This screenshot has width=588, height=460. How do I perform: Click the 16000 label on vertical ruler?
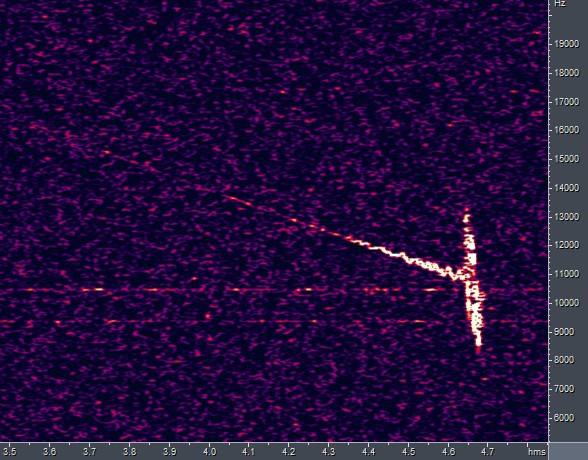coord(567,130)
